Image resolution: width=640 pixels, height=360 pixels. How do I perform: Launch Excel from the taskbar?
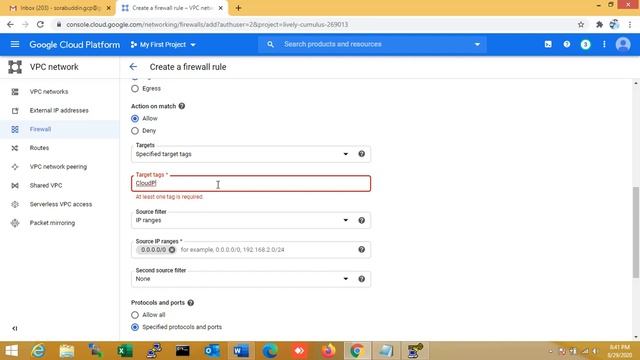[x=124, y=351]
